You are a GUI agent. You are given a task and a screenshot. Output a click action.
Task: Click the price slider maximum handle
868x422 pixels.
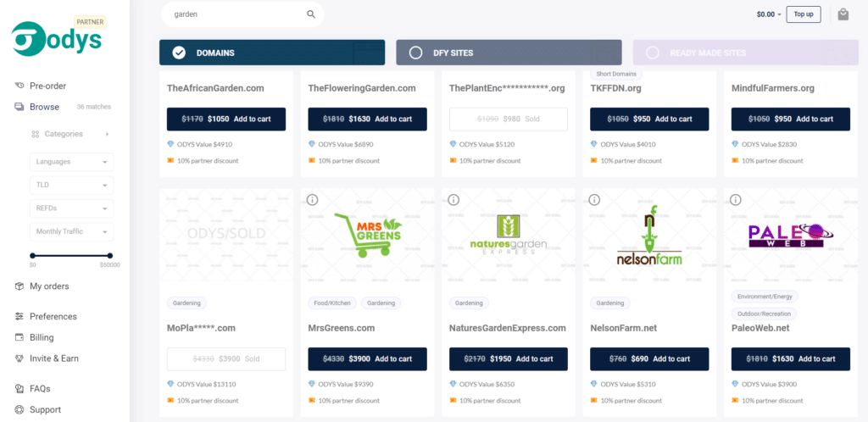(x=110, y=256)
